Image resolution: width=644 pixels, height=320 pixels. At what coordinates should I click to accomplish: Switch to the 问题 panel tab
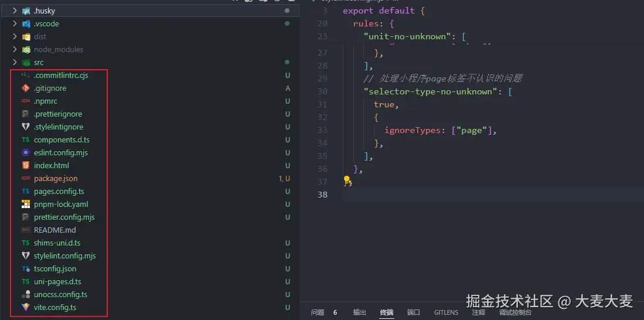[x=318, y=312]
